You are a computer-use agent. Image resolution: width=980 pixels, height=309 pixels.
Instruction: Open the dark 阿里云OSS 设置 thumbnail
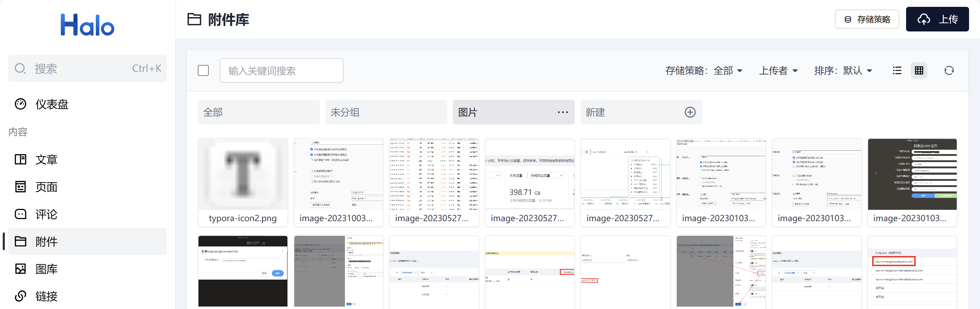(x=912, y=174)
